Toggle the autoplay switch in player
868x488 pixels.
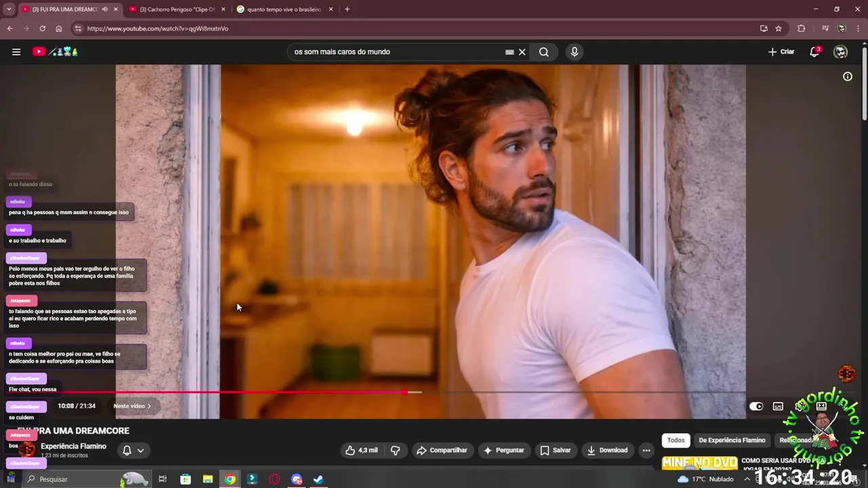756,406
